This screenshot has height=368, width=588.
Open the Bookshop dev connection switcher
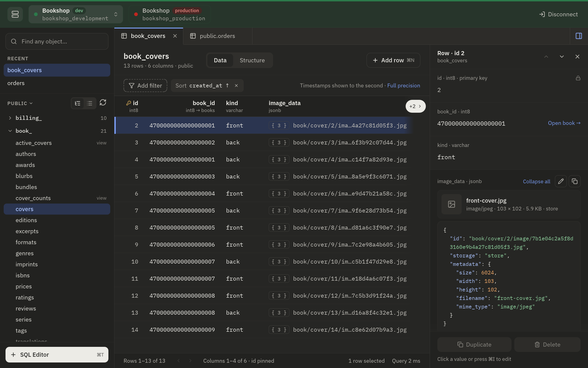point(76,14)
